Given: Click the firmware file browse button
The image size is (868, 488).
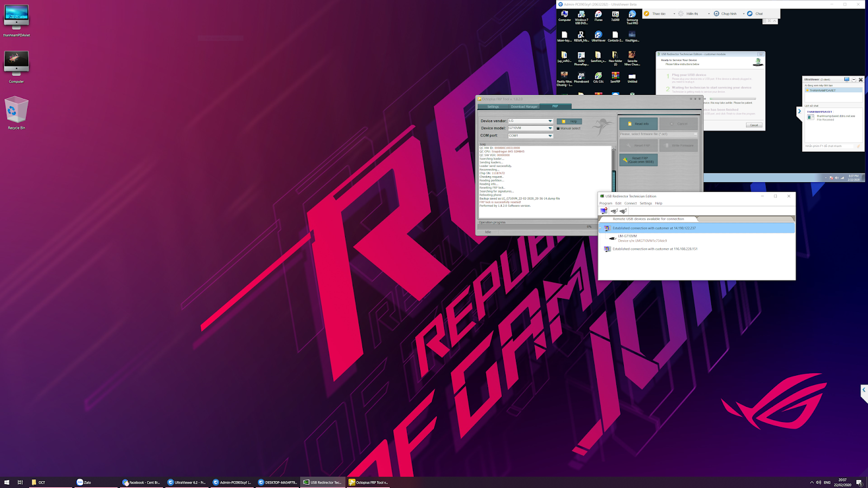Looking at the screenshot, I should (x=695, y=134).
